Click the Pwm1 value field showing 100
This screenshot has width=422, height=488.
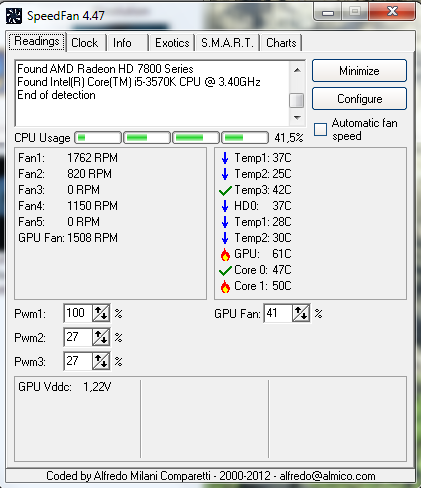point(78,313)
